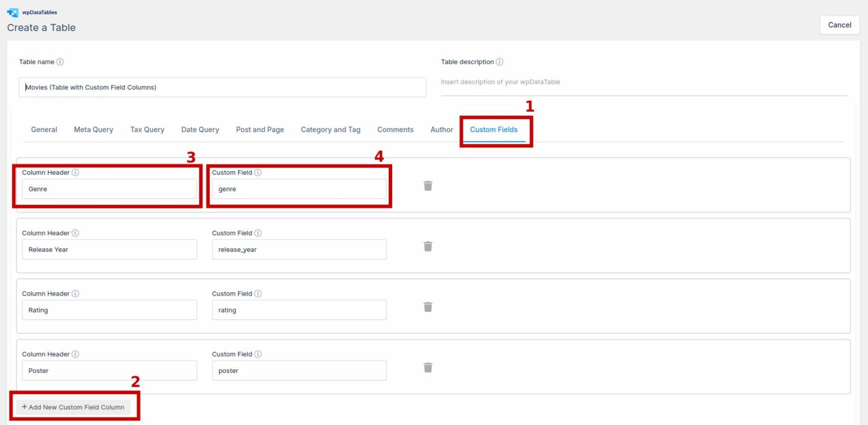Click info icon next to Genre Column Header
The width and height of the screenshot is (868, 425).
coord(75,172)
